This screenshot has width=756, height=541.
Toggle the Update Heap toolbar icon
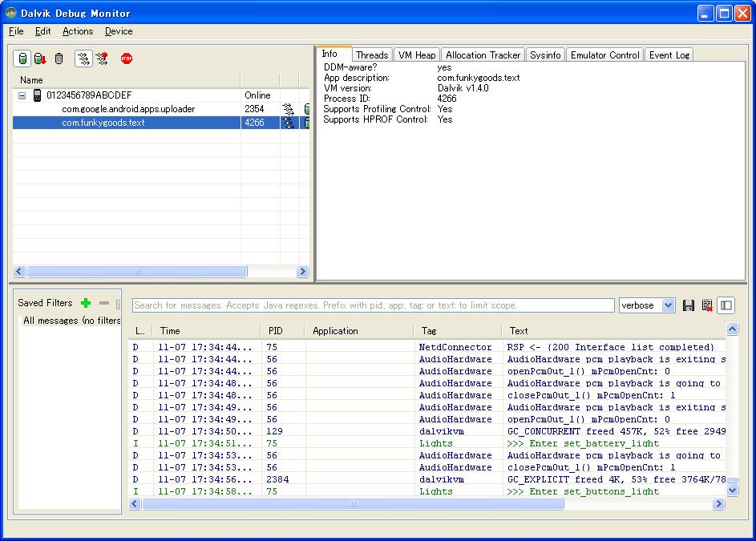22,59
